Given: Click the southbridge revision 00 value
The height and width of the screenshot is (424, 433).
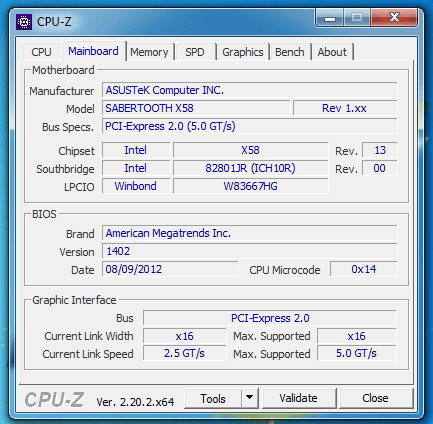Looking at the screenshot, I should [x=380, y=168].
